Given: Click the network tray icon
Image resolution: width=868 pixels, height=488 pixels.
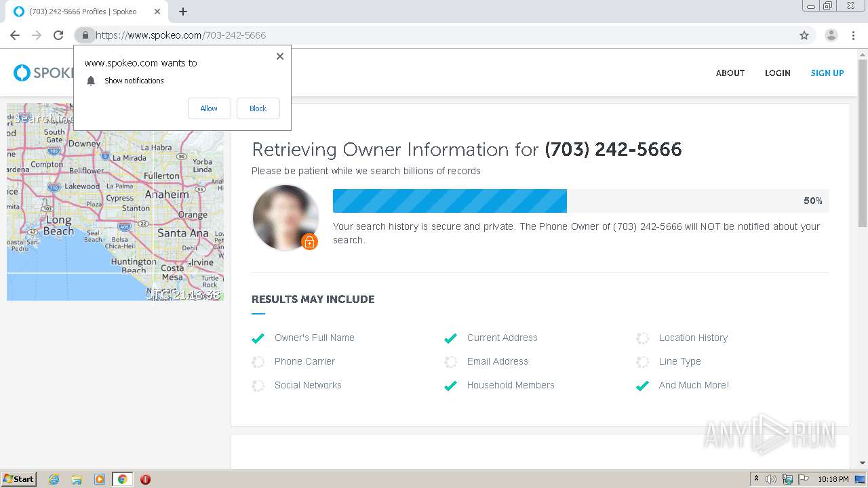Looking at the screenshot, I should (x=787, y=479).
